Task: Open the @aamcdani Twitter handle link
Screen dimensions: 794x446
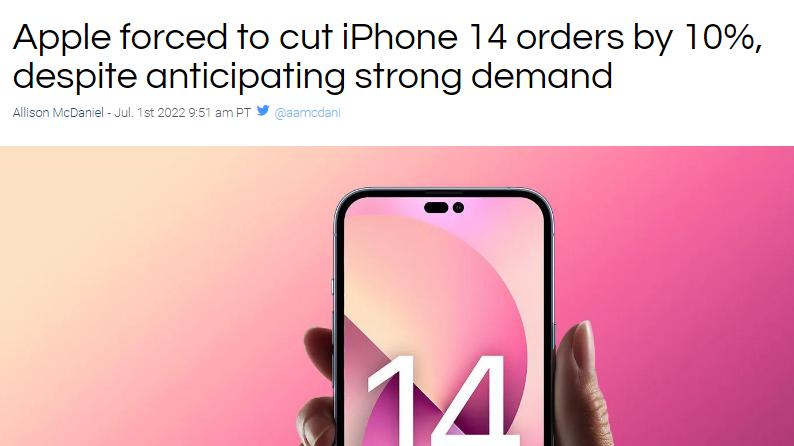Action: (x=307, y=112)
